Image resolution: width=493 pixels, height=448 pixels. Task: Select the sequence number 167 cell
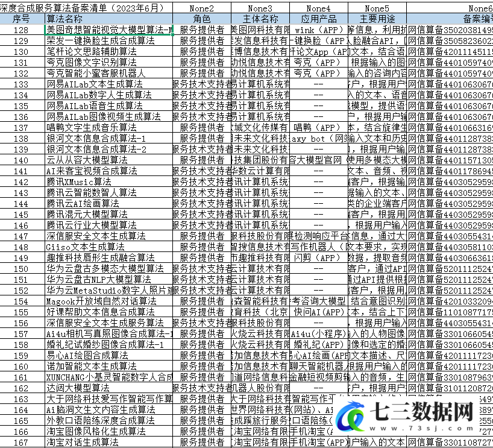[x=22, y=443]
